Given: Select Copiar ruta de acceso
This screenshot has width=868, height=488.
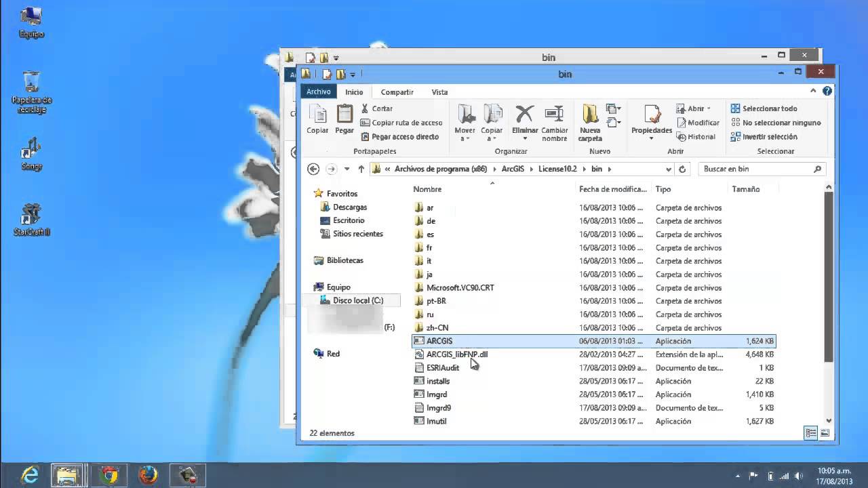Looking at the screenshot, I should click(401, 123).
